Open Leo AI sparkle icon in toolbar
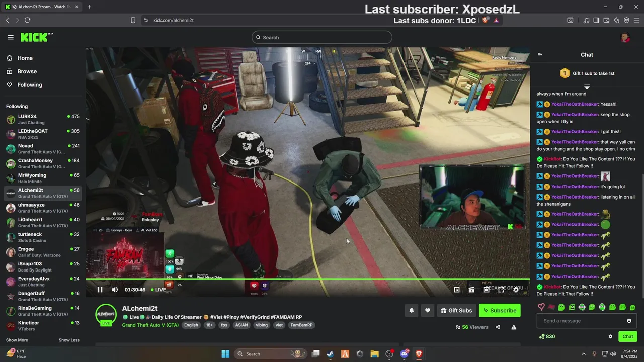This screenshot has height=362, width=644. coord(616,20)
